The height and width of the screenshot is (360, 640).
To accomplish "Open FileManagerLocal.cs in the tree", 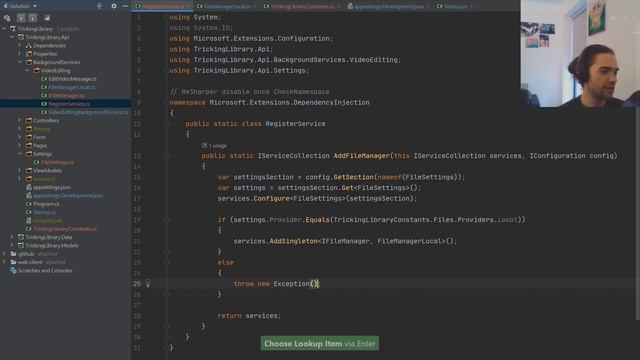I will (71, 87).
